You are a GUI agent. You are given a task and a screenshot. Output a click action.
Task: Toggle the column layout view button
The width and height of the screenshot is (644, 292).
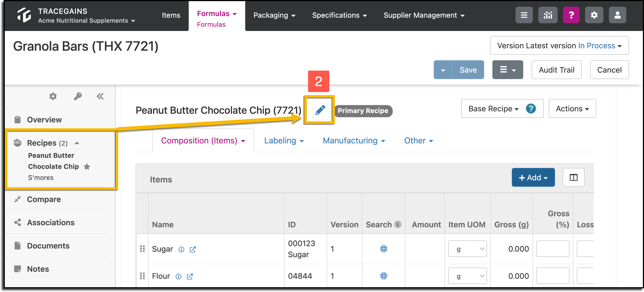pyautogui.click(x=573, y=178)
